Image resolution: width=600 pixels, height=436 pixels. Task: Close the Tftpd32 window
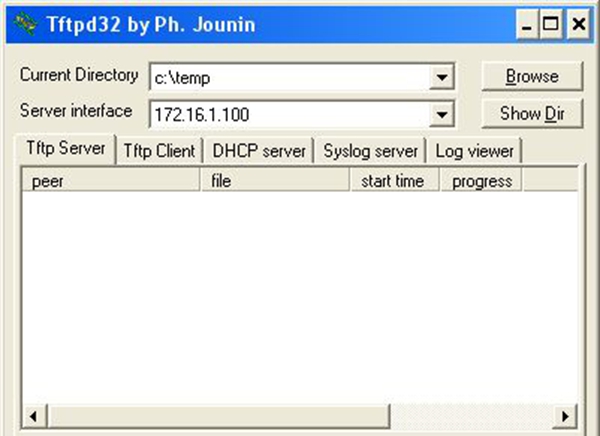point(579,24)
